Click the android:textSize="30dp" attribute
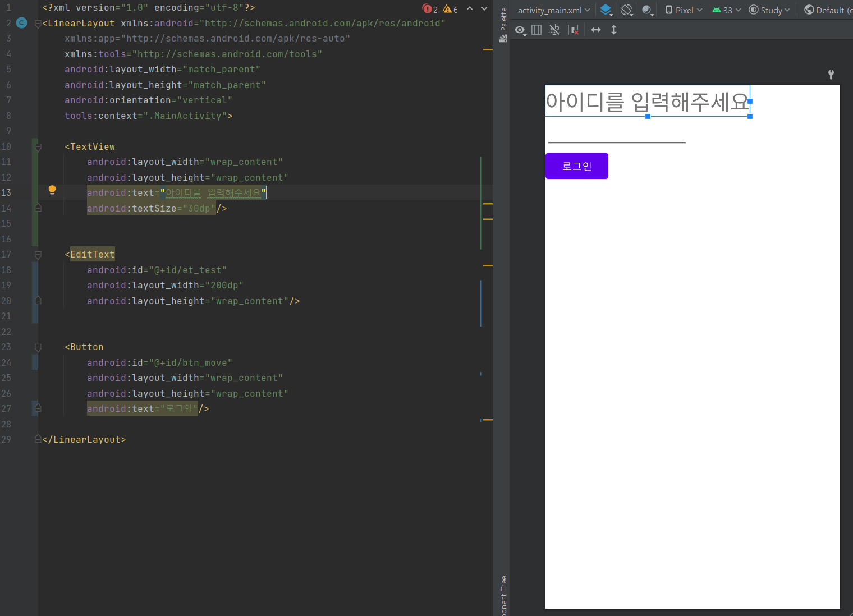Image resolution: width=853 pixels, height=616 pixels. [x=152, y=208]
